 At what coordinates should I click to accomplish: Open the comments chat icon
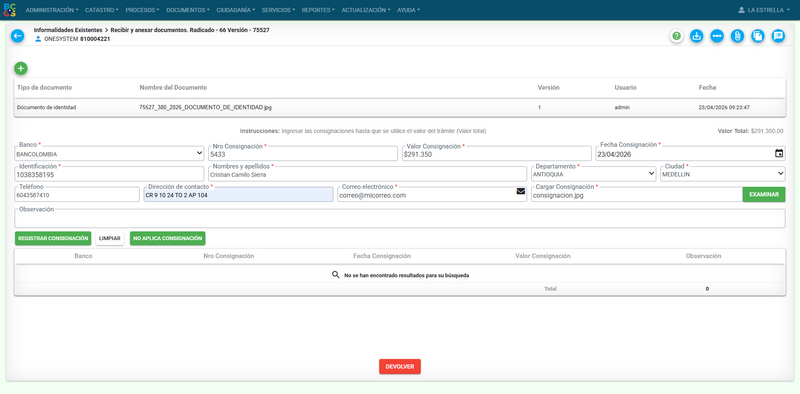click(x=778, y=36)
